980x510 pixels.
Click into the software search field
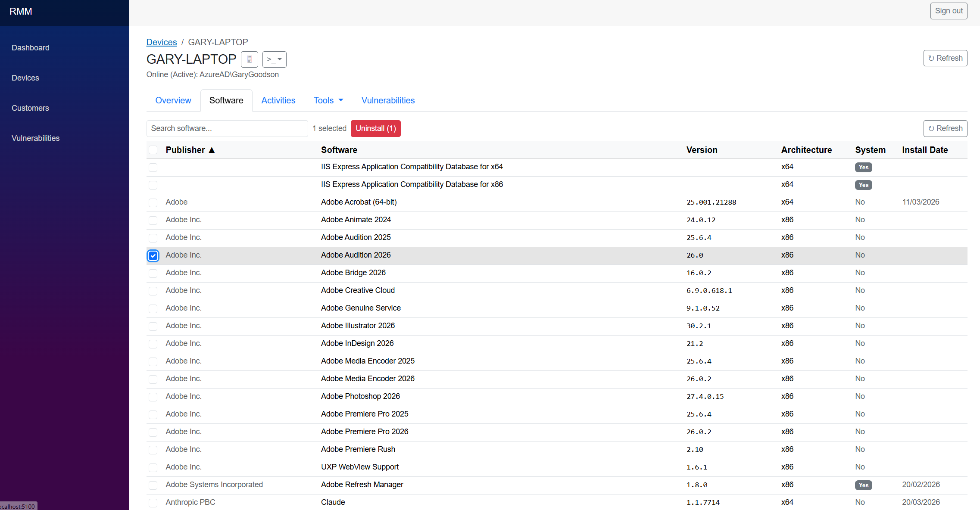coord(227,128)
